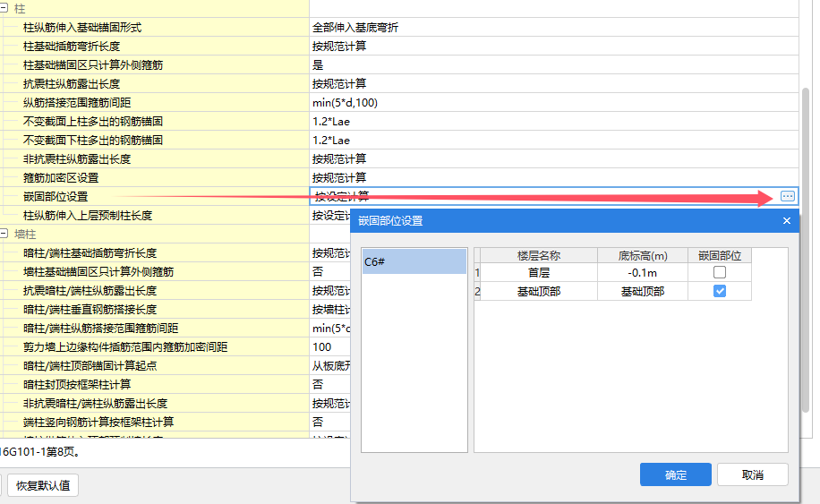
Task: Select row number 2 in the dialog table
Action: 477,291
